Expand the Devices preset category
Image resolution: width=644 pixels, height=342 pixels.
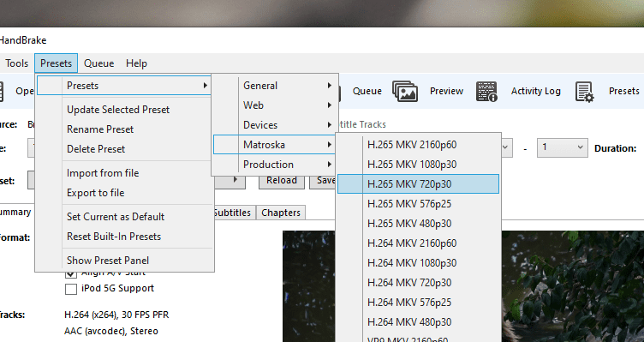(274, 125)
